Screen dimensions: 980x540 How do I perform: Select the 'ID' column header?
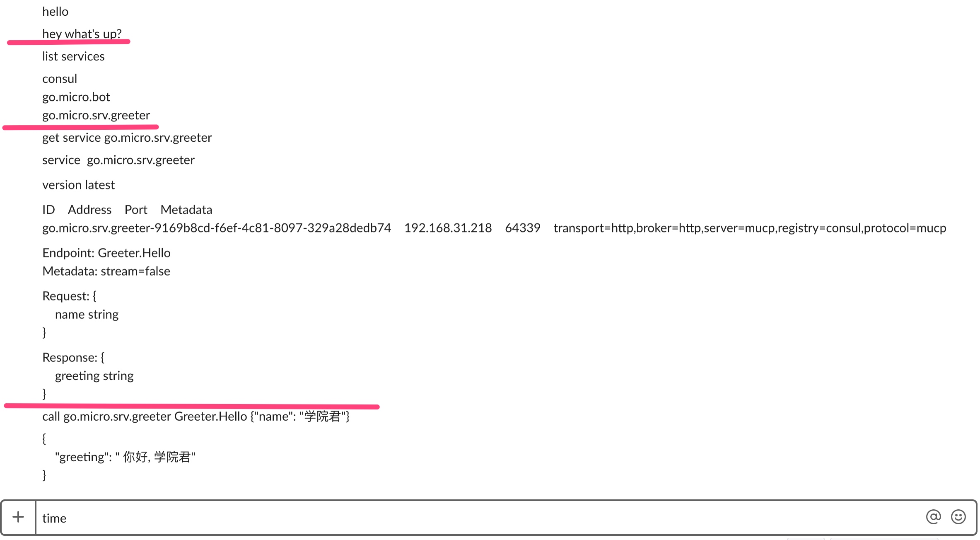point(48,210)
